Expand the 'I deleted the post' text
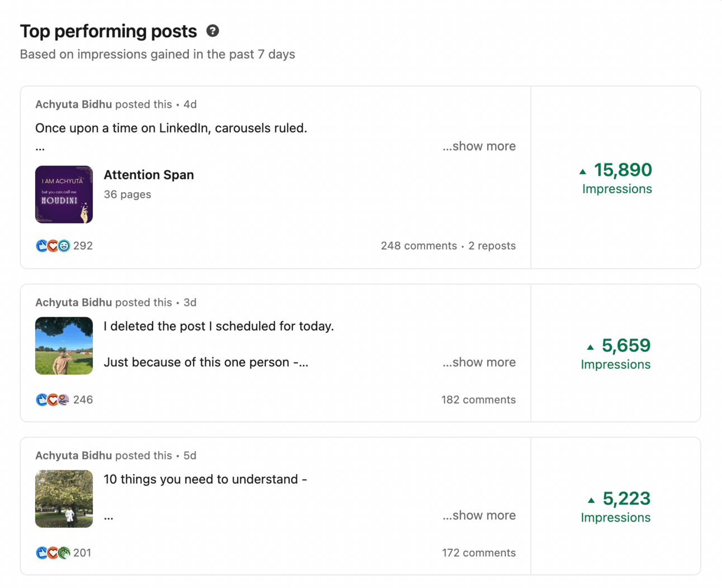 pos(479,362)
